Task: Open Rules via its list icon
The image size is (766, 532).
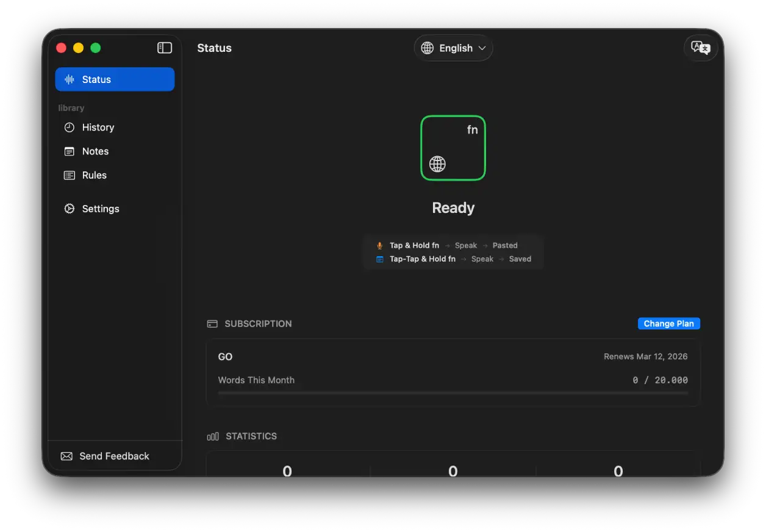Action: click(70, 175)
